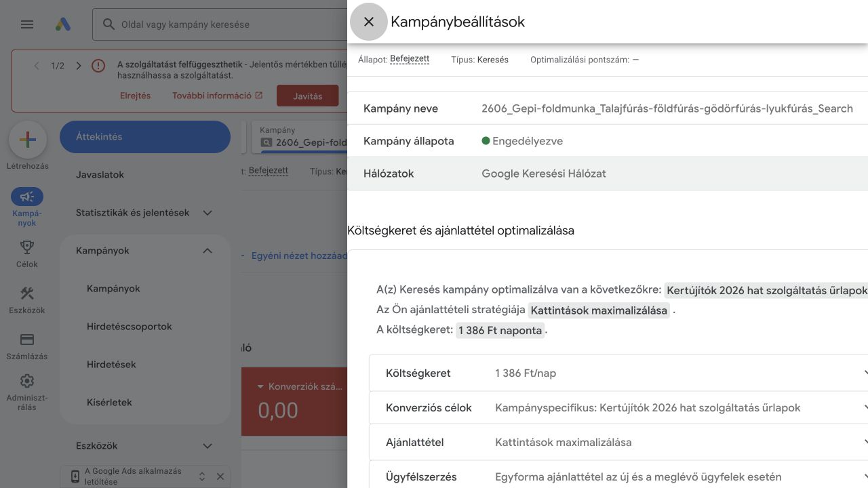Screen dimensions: 868x488
Task: Go to next notification arrow
Action: (79, 66)
